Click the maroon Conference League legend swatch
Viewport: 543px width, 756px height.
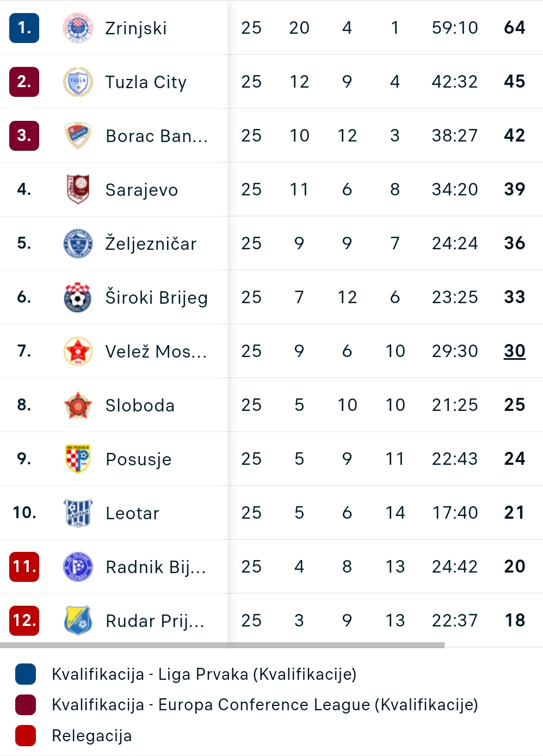point(26,704)
